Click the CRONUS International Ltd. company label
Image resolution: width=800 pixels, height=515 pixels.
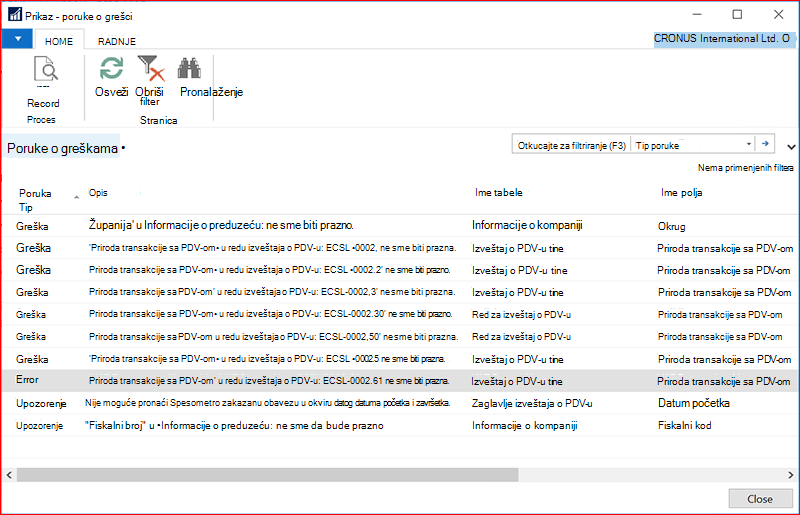tap(722, 39)
